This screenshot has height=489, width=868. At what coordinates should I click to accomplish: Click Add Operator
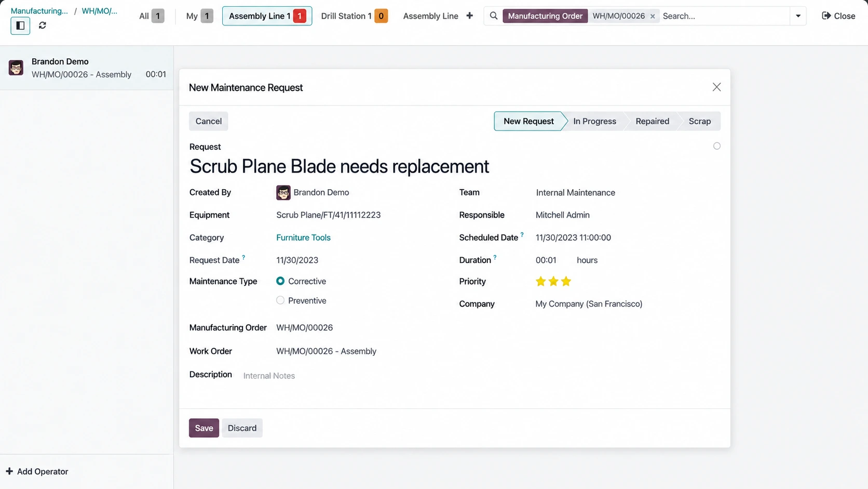[37, 472]
